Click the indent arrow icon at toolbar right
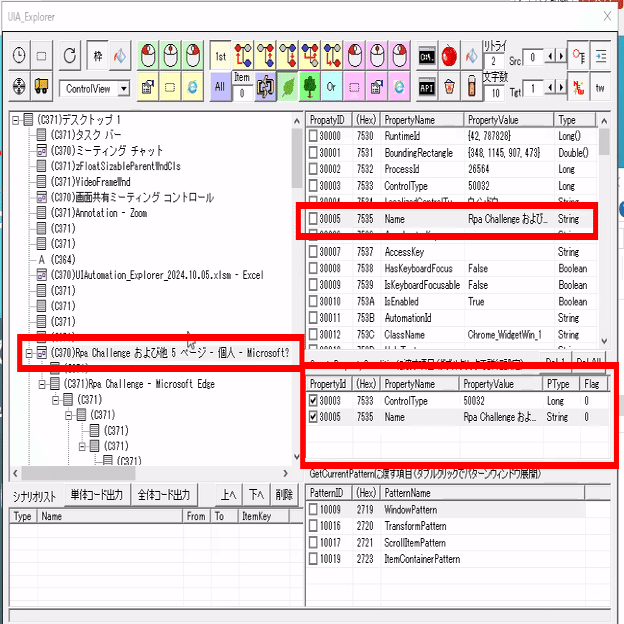 [x=601, y=56]
